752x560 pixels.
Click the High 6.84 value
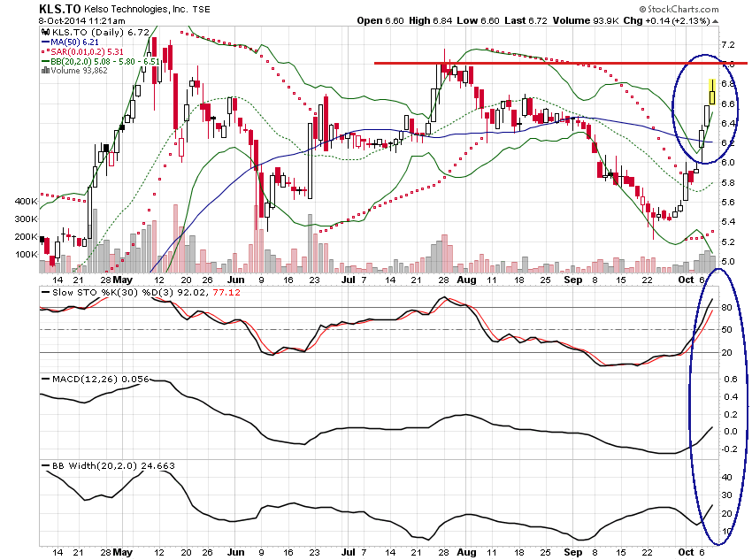pos(430,20)
